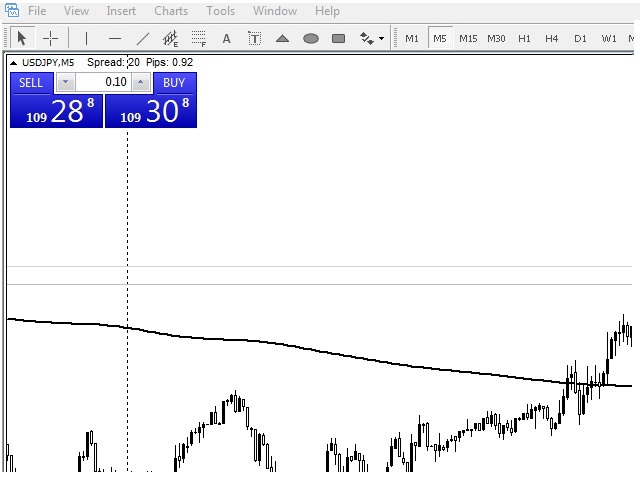The image size is (640, 480).
Task: Select the equidistant channel tool
Action: pyautogui.click(x=171, y=39)
